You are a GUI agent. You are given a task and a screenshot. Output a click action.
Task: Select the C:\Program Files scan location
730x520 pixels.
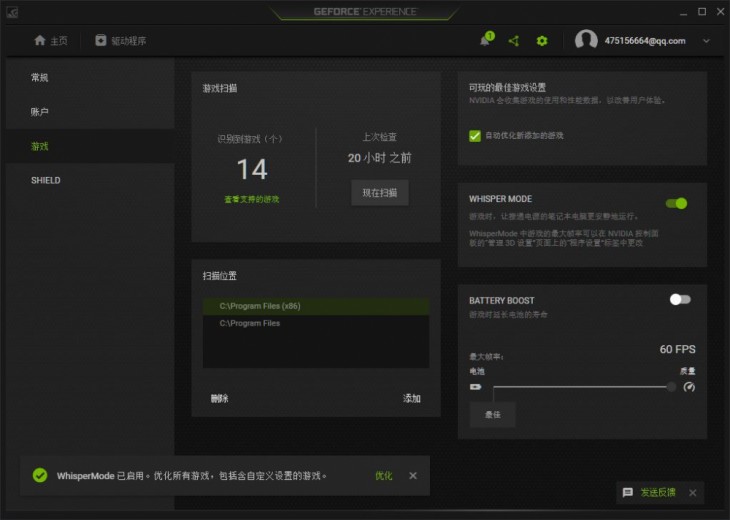pyautogui.click(x=316, y=324)
